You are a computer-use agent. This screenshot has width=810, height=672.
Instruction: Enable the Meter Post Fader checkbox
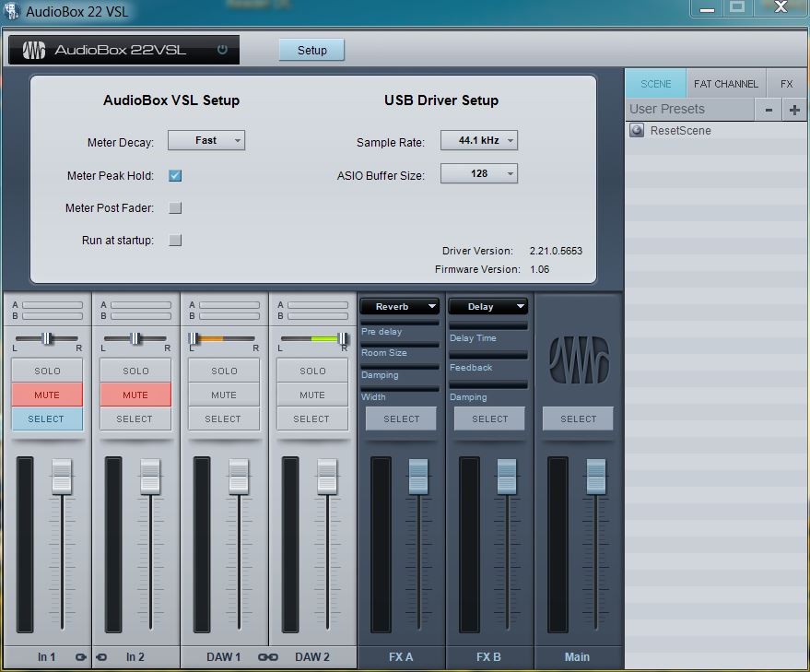(x=175, y=207)
